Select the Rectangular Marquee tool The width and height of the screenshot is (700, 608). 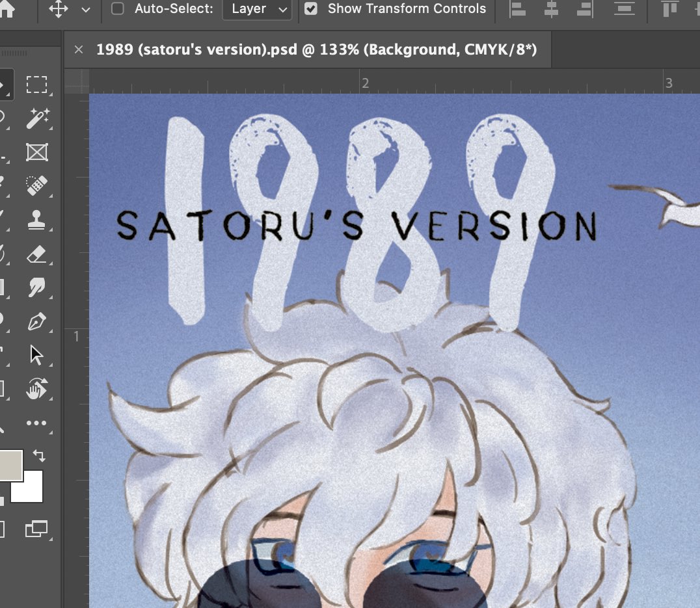coord(36,85)
